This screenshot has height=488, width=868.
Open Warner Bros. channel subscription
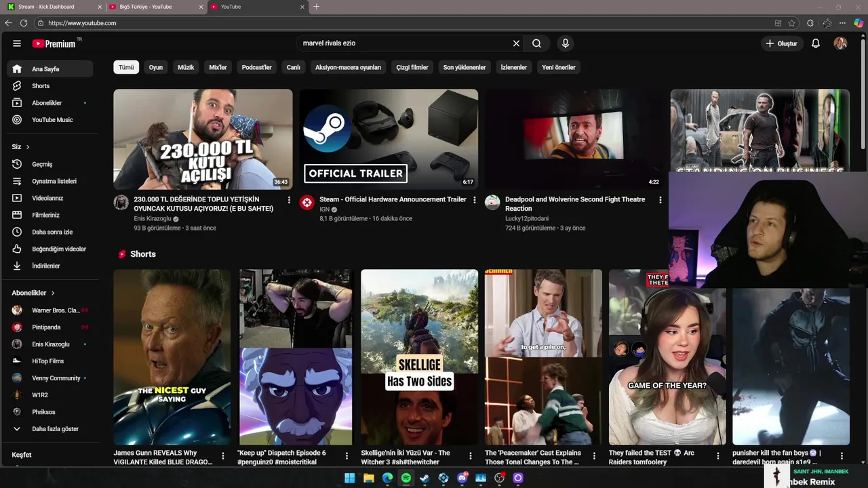50,310
